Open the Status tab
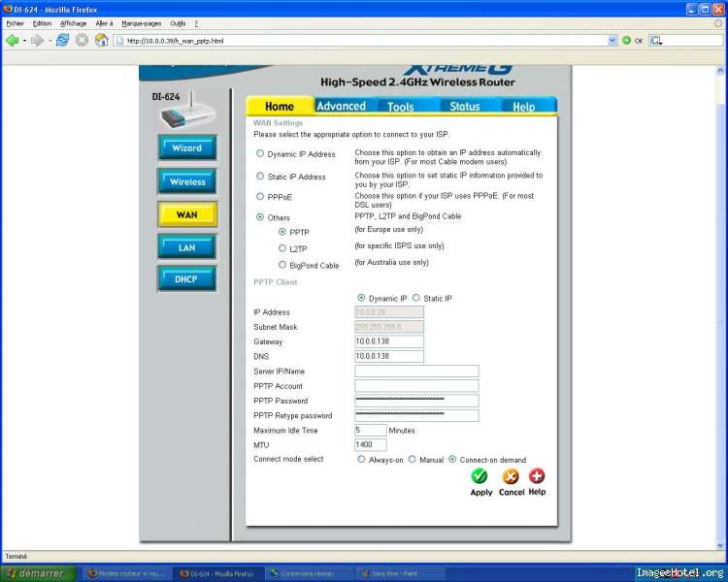 pyautogui.click(x=465, y=107)
